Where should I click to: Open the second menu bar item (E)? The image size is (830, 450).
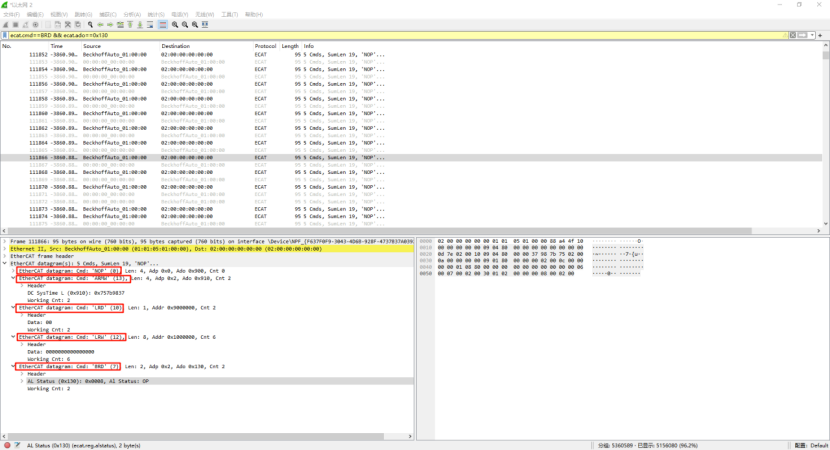coord(35,14)
